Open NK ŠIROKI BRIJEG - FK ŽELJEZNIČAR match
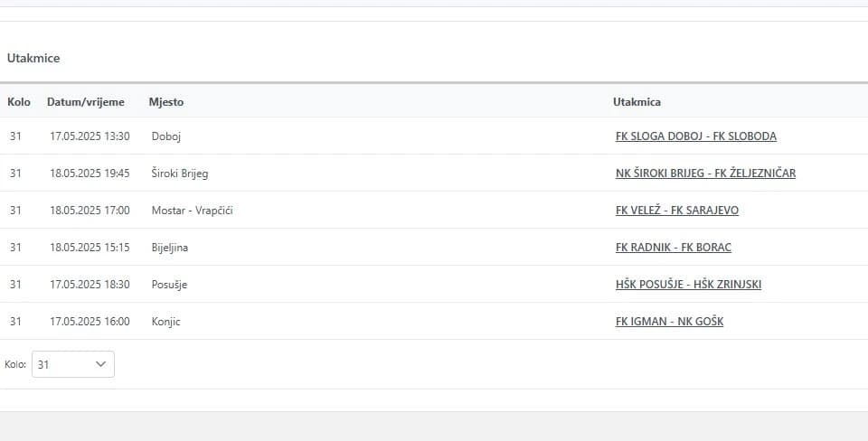This screenshot has height=441, width=868. tap(705, 174)
